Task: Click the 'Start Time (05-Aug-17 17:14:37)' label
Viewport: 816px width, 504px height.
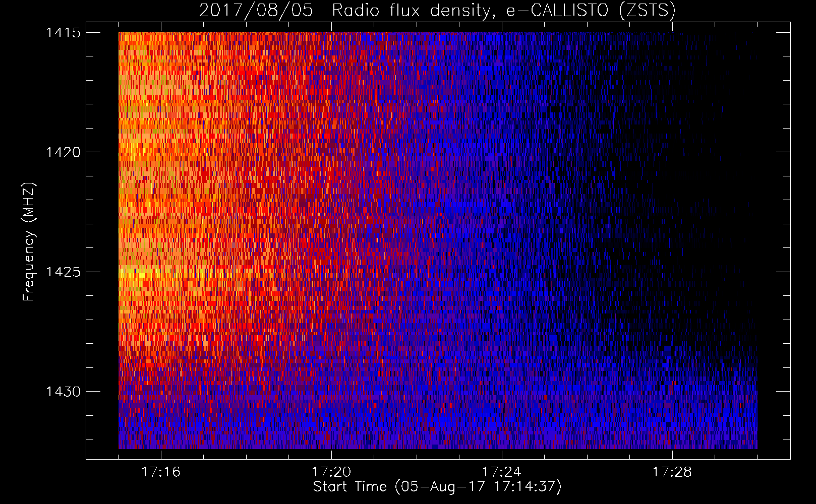Action: pos(437,487)
